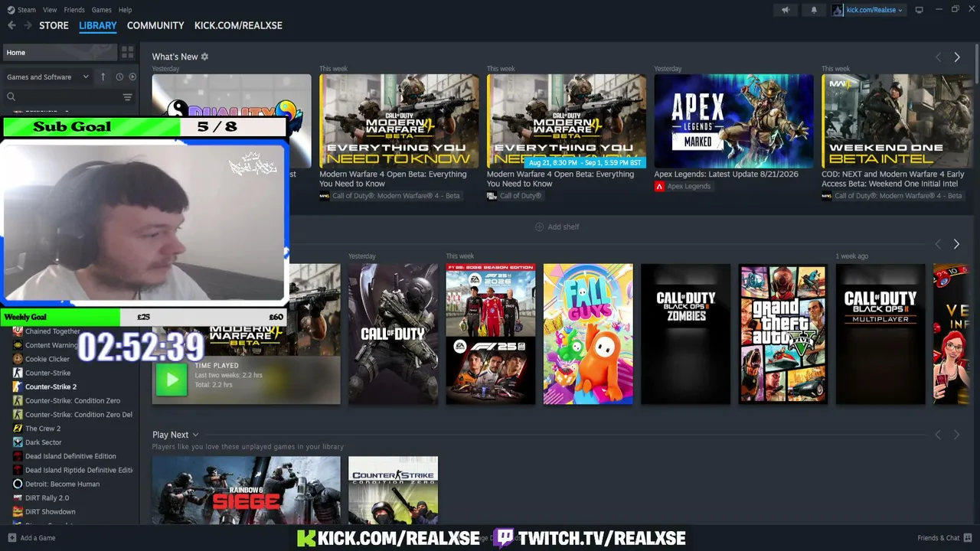Switch to the COMMUNITY tab
This screenshot has width=980, height=551.
click(155, 25)
